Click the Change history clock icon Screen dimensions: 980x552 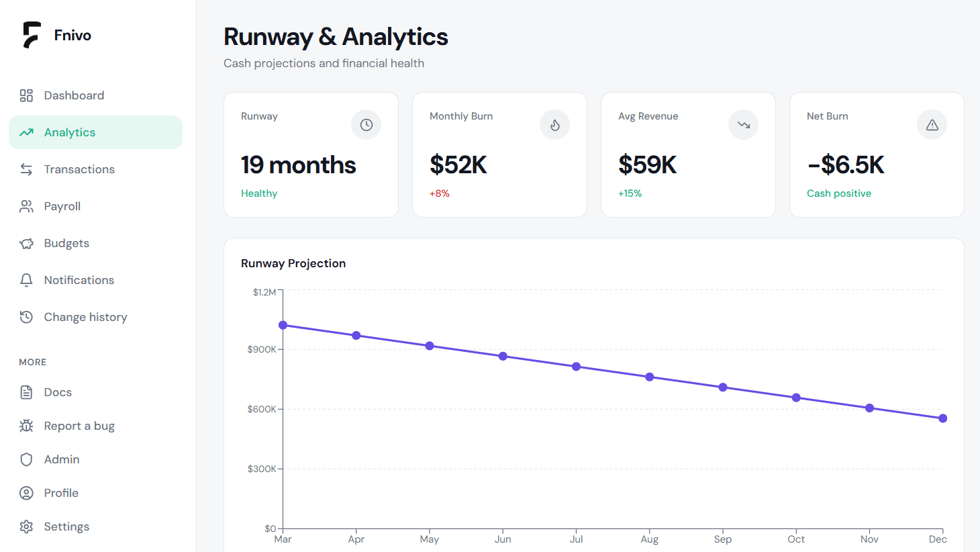(x=26, y=317)
